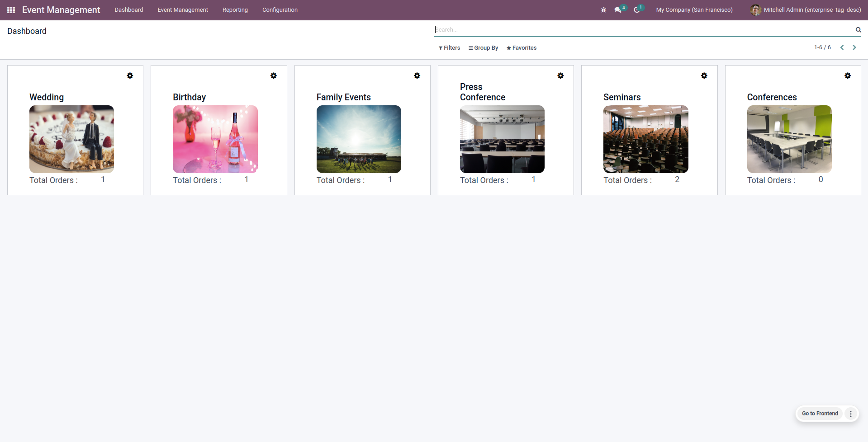Go to previous page arrow
Viewport: 868px width, 442px height.
click(x=842, y=47)
